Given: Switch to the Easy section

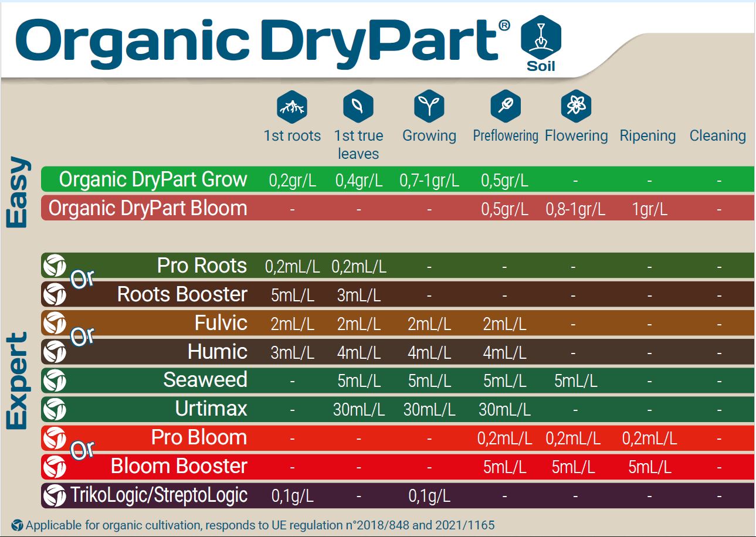Looking at the screenshot, I should (x=18, y=192).
